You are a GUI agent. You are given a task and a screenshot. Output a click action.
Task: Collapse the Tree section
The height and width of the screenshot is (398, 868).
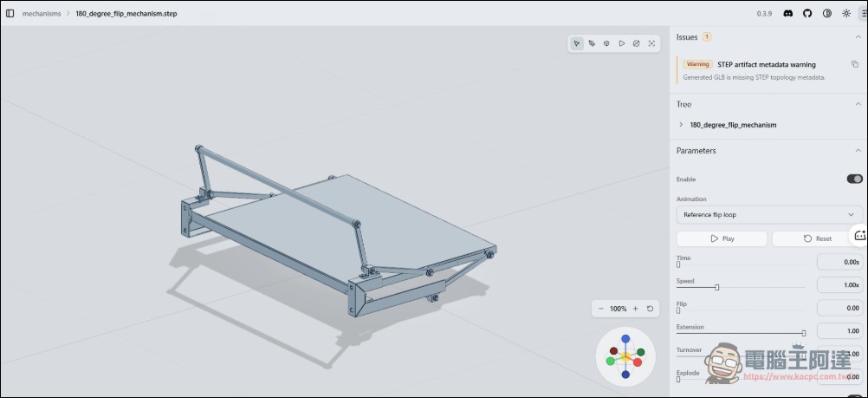(x=858, y=104)
